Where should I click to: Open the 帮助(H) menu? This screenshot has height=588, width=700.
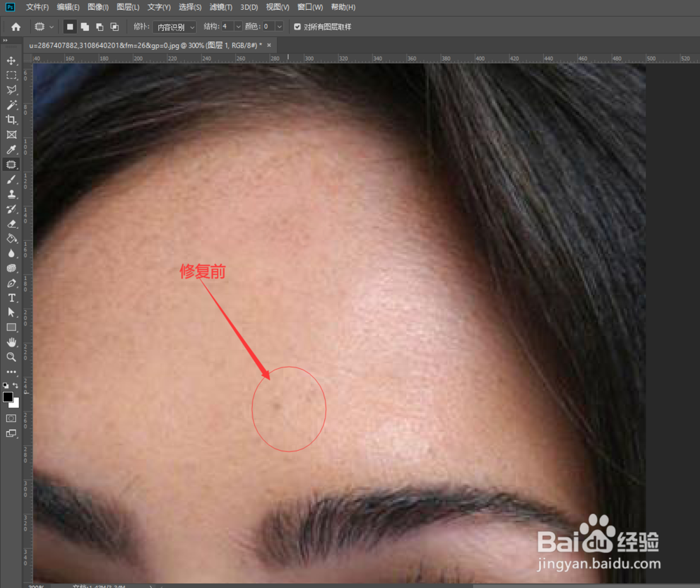pyautogui.click(x=343, y=7)
